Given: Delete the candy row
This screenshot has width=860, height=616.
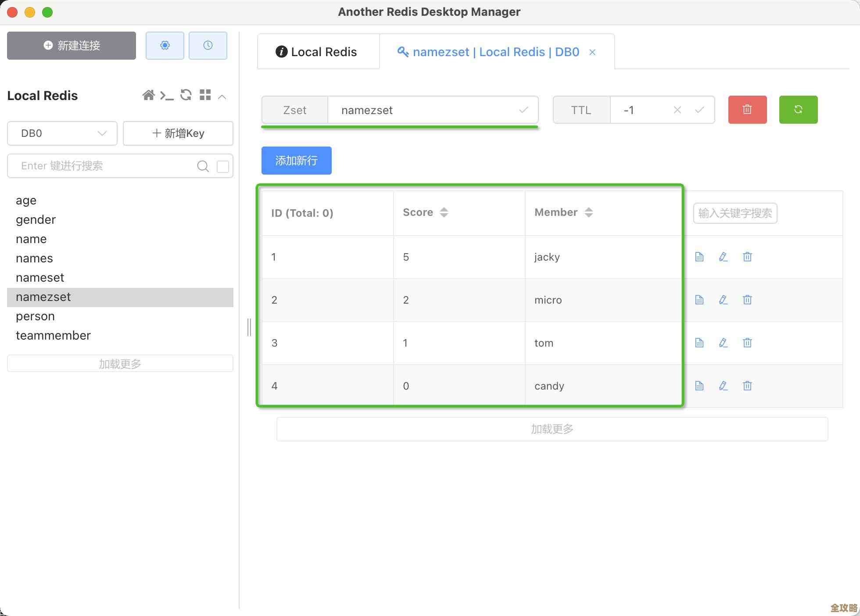Looking at the screenshot, I should 747,386.
